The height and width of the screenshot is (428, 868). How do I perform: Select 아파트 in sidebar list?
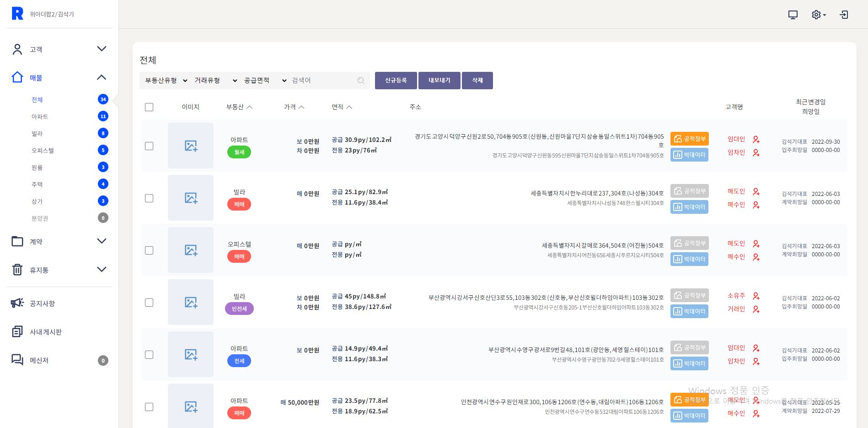(40, 117)
